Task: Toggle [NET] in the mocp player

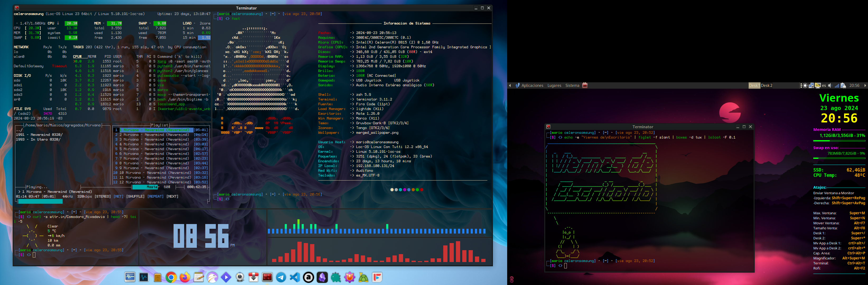Action: point(118,197)
